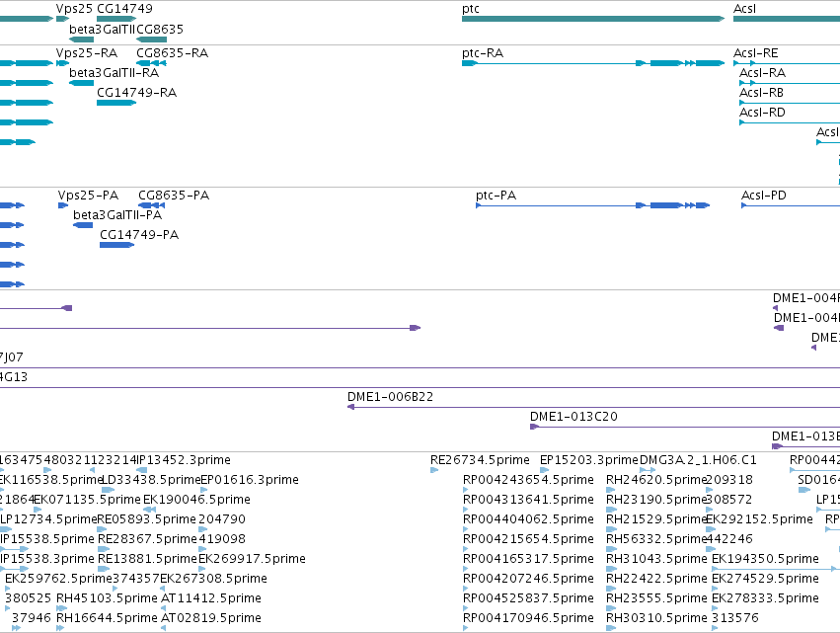Screen dimensions: 840x633
Task: Click the purple clone arrow end near center
Action: click(416, 328)
